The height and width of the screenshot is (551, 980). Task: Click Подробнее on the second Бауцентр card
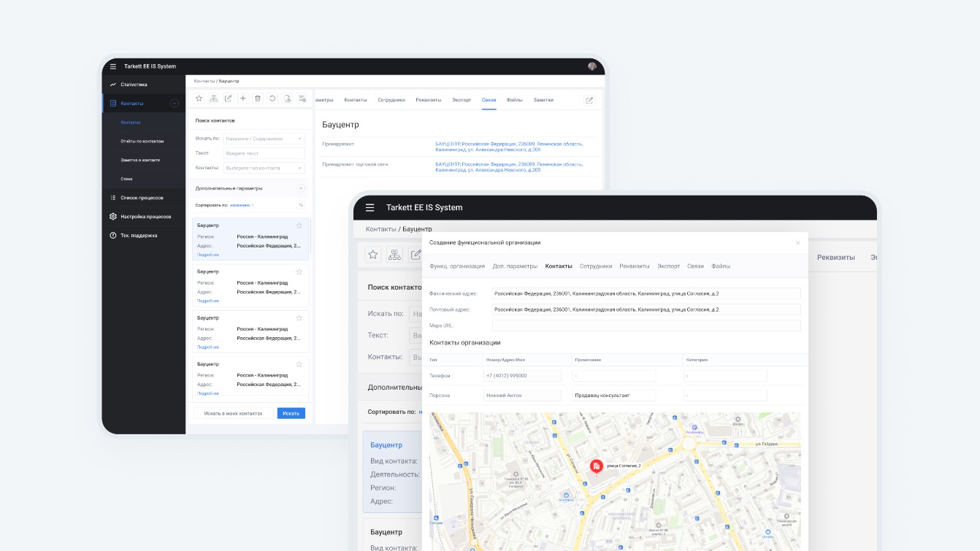(x=207, y=301)
